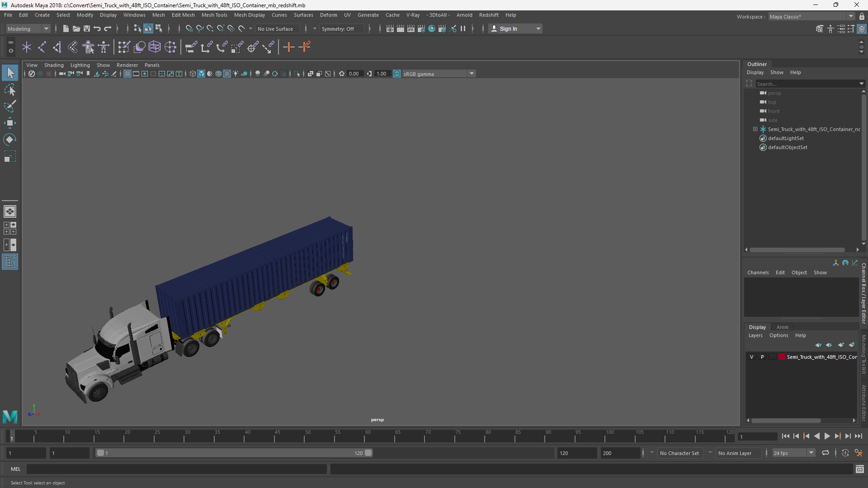Image resolution: width=868 pixels, height=488 pixels.
Task: Click the red layer color swatch
Action: point(782,357)
